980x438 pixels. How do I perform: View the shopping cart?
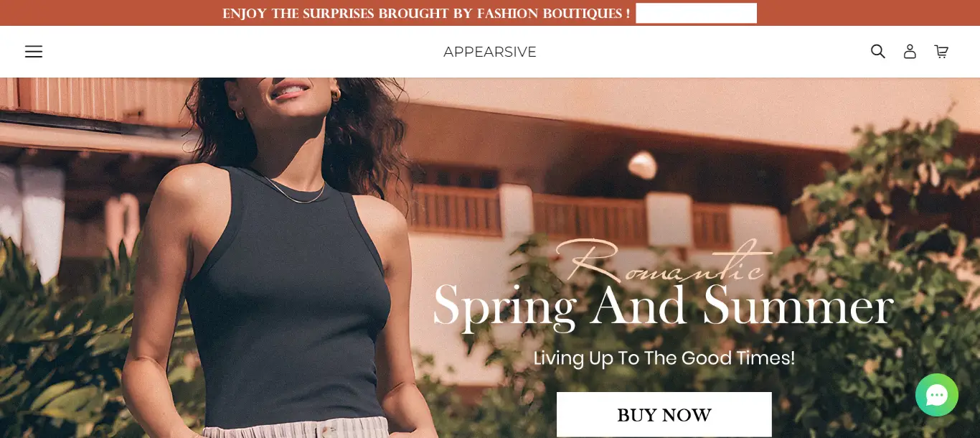click(x=941, y=52)
